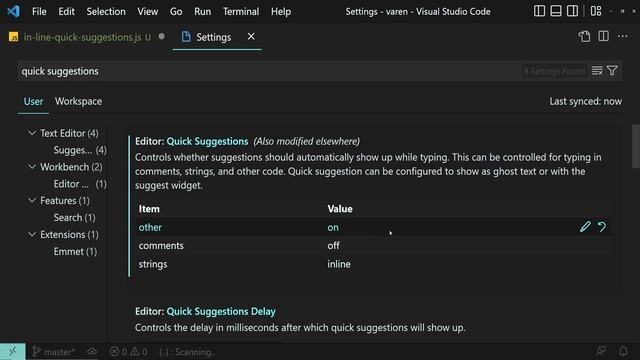The height and width of the screenshot is (360, 640).
Task: Open the Help menu
Action: pos(281,11)
